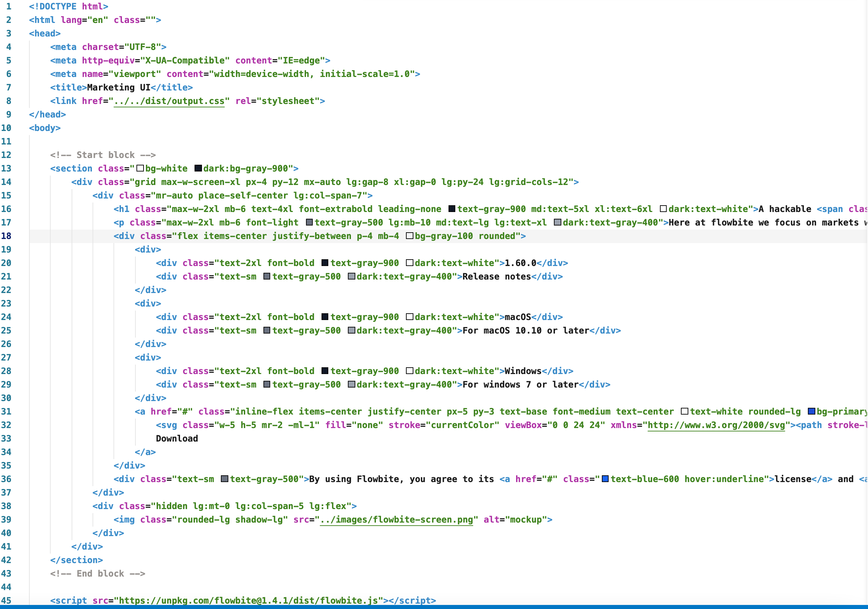868x609 pixels.
Task: Click line number 31 in the gutter
Action: 6,412
